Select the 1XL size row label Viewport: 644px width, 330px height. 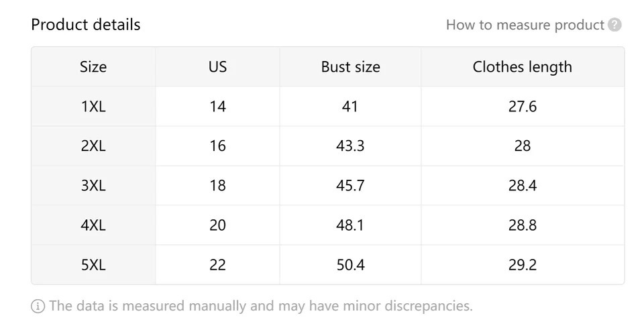93,107
